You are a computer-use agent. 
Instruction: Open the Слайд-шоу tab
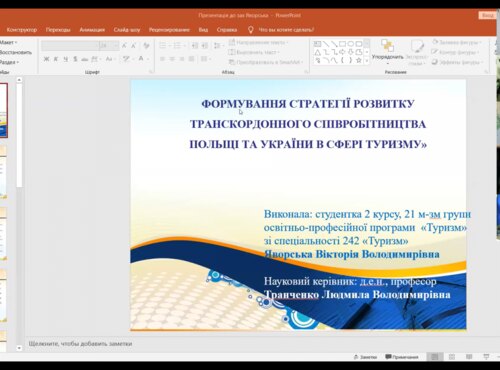127,30
